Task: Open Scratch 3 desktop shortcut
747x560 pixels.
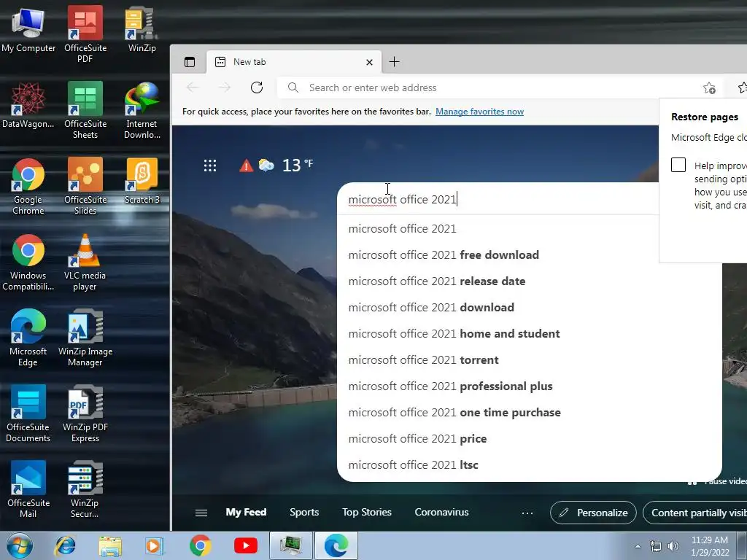Action: click(x=142, y=181)
